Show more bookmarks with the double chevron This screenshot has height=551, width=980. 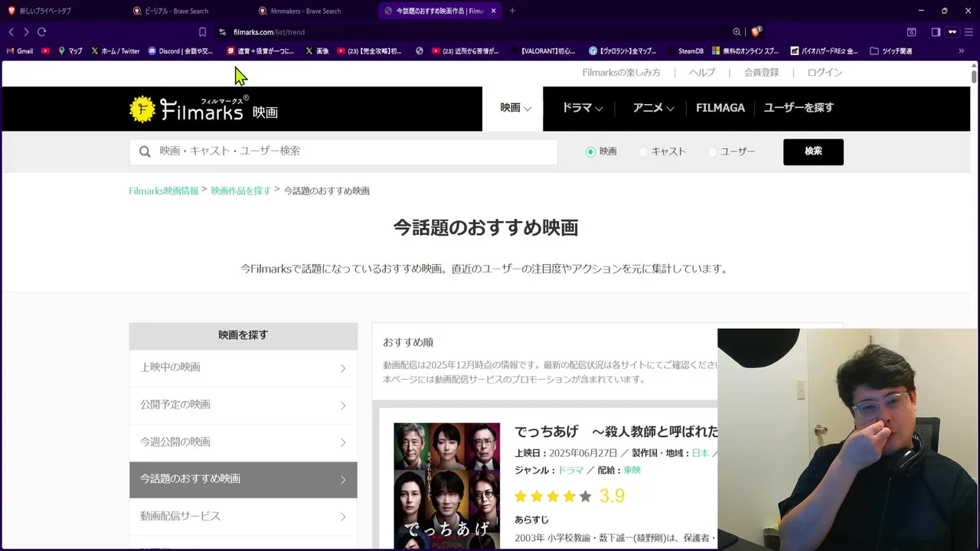click(x=962, y=51)
